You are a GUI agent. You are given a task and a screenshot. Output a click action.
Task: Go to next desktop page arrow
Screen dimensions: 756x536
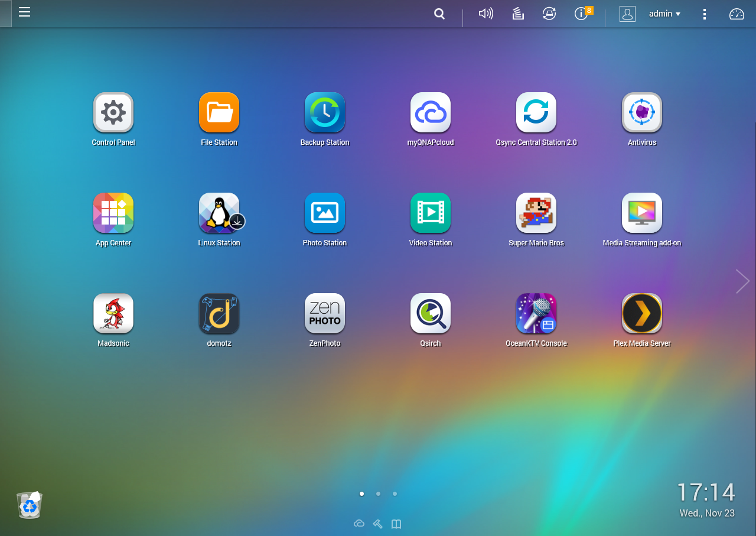coord(742,281)
